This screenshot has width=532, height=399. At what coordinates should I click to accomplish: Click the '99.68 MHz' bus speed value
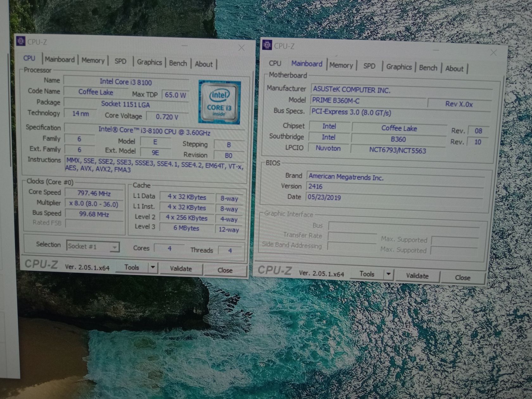[x=94, y=214]
